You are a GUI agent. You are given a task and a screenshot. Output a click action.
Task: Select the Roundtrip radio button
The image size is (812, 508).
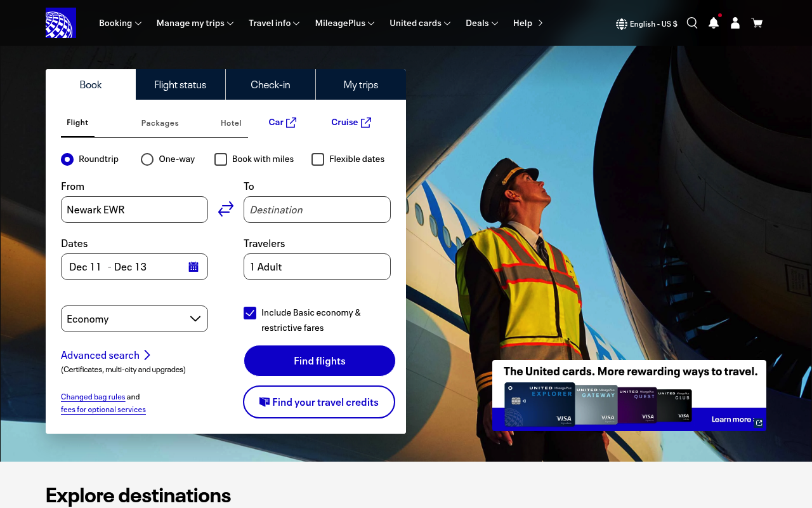click(x=67, y=159)
